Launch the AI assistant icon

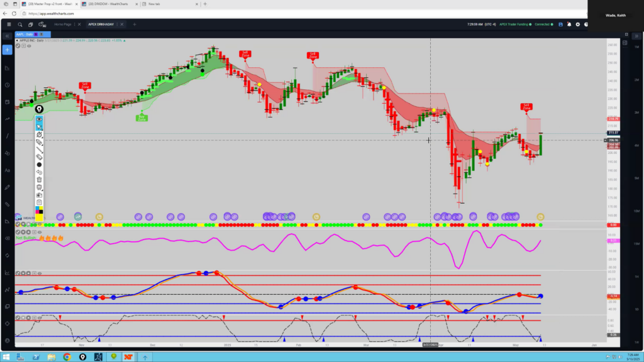point(42,25)
